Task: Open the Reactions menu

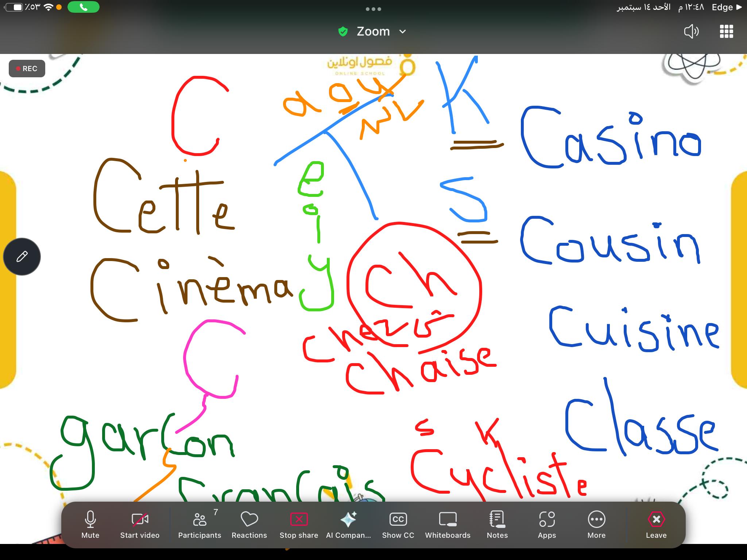Action: (249, 524)
